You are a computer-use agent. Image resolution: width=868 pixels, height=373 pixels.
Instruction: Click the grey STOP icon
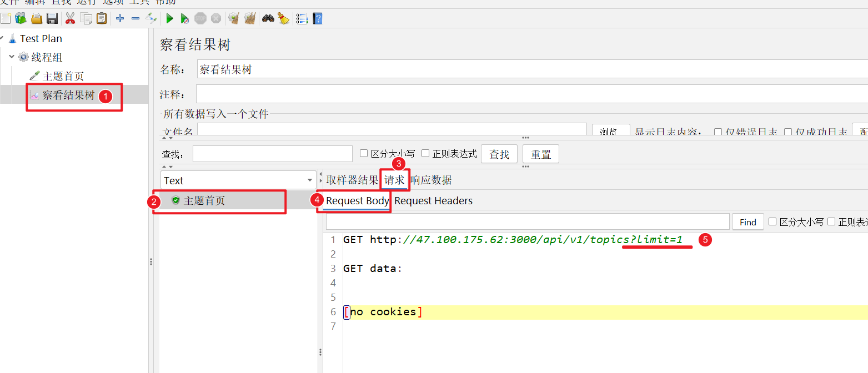200,18
